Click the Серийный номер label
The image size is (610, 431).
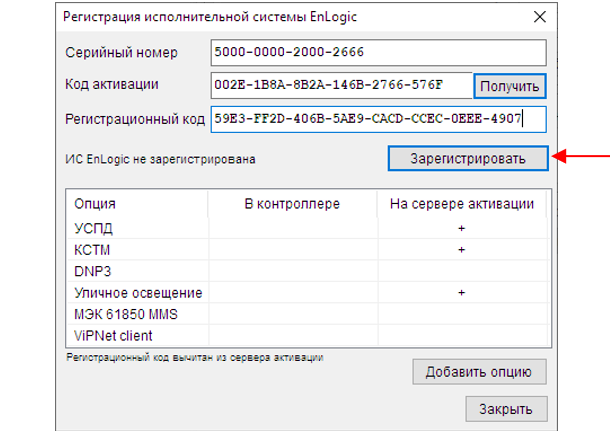point(121,53)
